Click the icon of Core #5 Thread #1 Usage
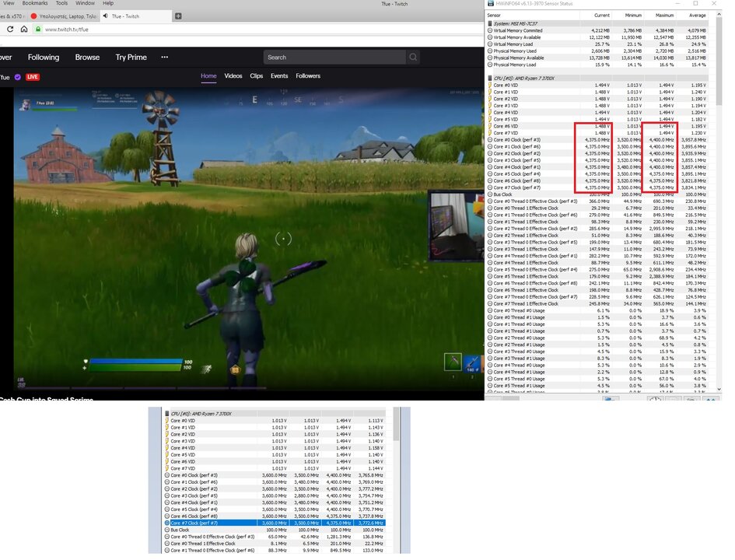The image size is (735, 560). 490,386
